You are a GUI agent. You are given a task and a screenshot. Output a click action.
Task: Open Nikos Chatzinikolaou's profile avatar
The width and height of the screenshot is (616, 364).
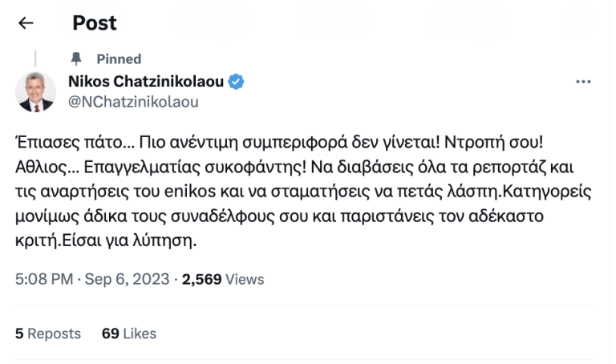(x=35, y=91)
